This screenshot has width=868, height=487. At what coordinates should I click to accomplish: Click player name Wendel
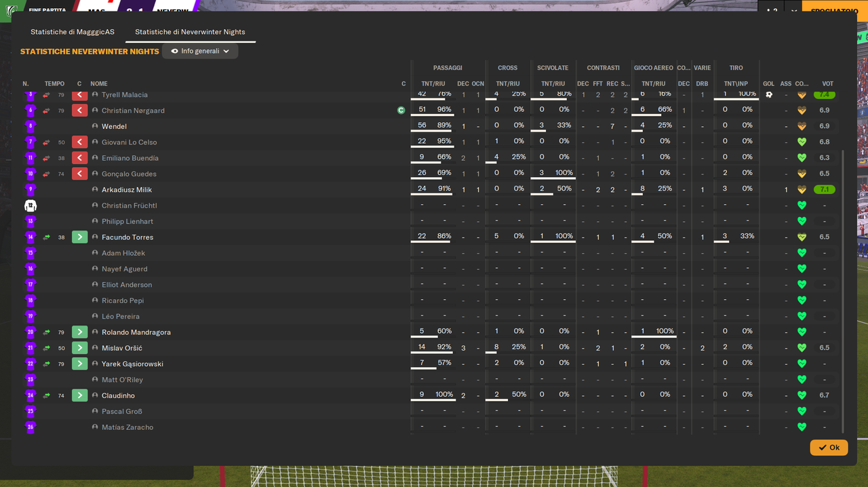[x=114, y=126]
